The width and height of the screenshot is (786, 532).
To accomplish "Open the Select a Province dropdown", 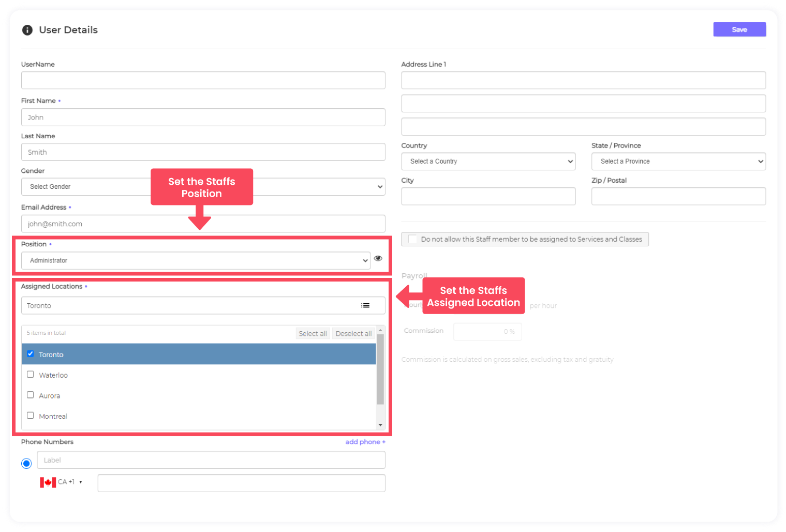I will click(678, 161).
